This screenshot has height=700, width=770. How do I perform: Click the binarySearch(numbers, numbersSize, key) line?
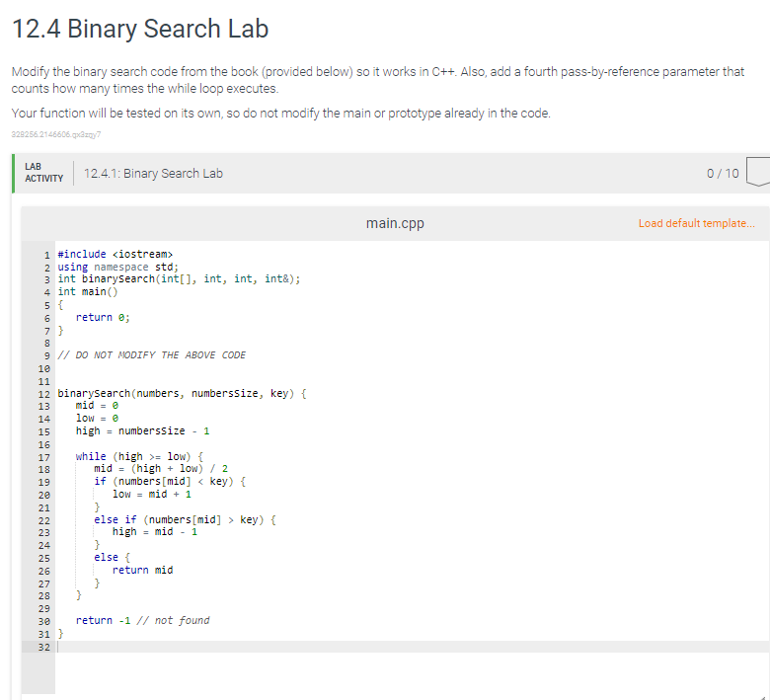(182, 394)
